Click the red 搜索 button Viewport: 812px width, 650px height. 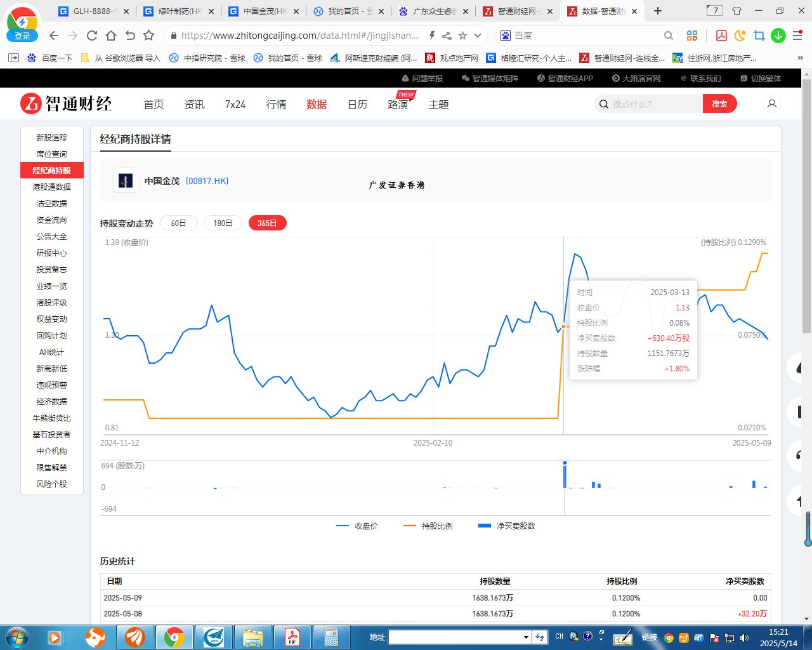click(719, 103)
